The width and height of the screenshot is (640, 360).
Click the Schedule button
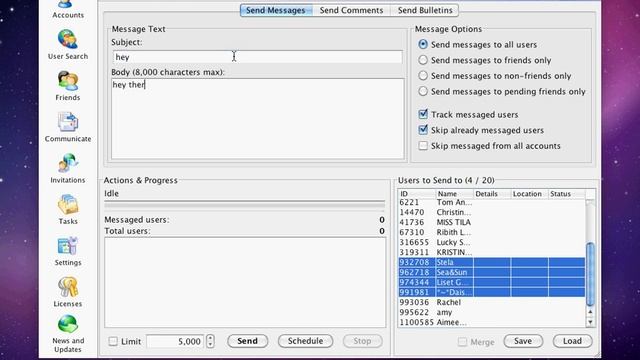[x=305, y=341]
